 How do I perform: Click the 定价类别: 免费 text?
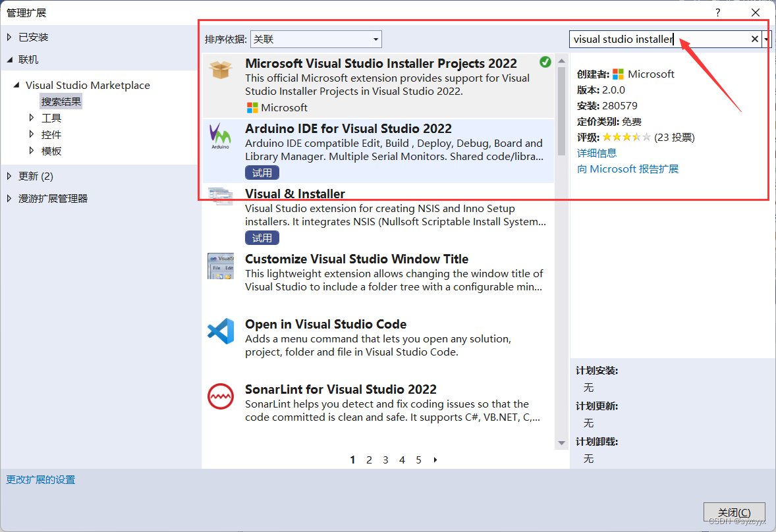point(609,122)
